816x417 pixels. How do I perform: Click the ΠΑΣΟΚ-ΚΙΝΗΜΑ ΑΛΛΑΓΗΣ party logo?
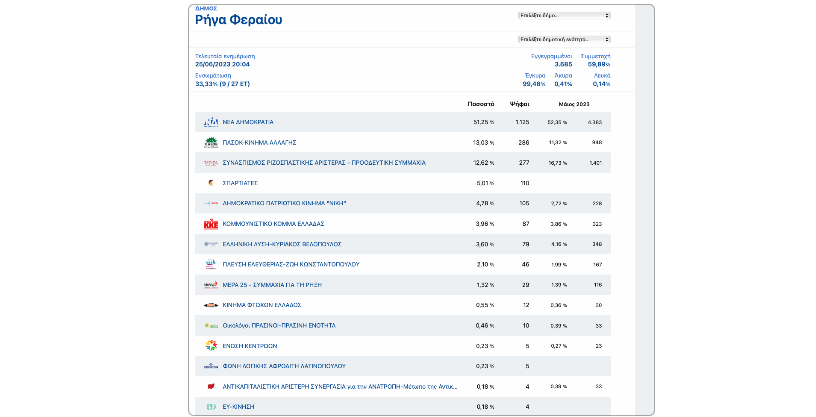pyautogui.click(x=211, y=142)
